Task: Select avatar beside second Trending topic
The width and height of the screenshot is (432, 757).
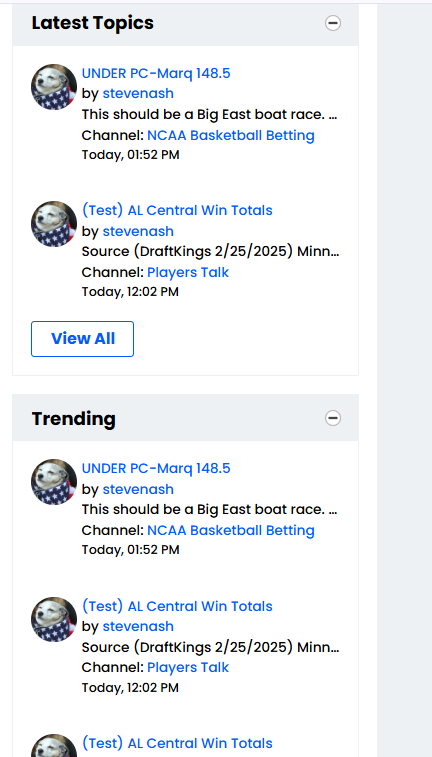Action: 54,619
